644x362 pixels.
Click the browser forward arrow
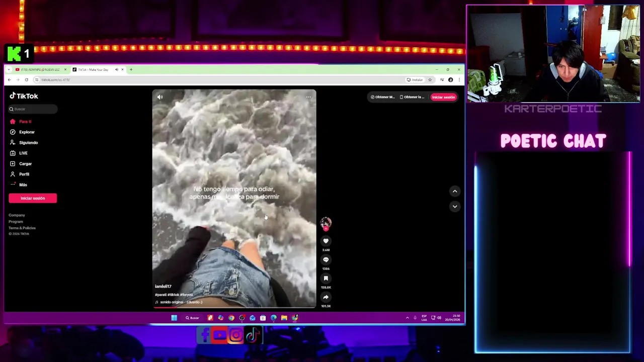coord(18,80)
